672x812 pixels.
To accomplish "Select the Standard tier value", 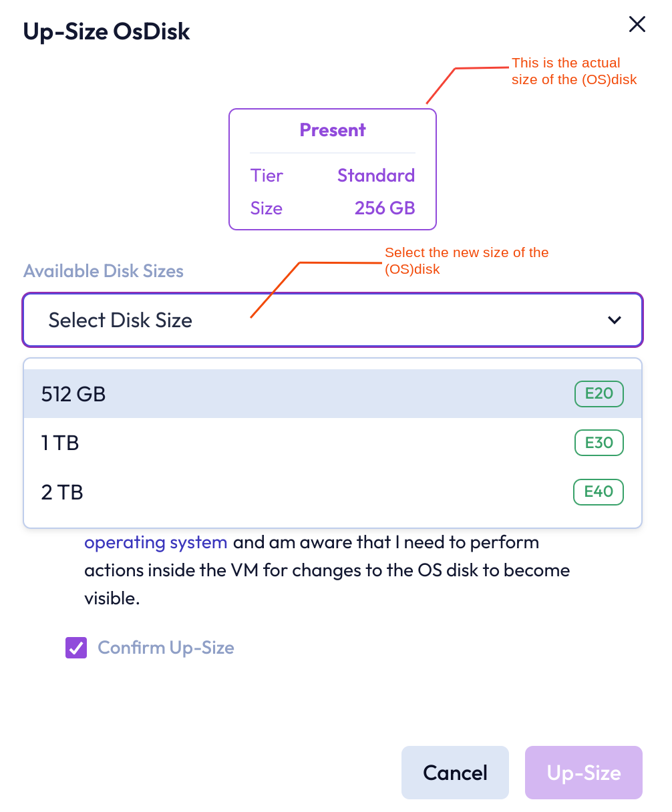I will tap(376, 176).
